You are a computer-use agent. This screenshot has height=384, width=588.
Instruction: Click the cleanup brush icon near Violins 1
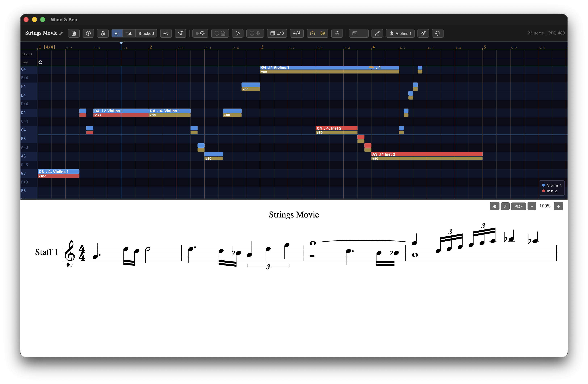coord(423,33)
